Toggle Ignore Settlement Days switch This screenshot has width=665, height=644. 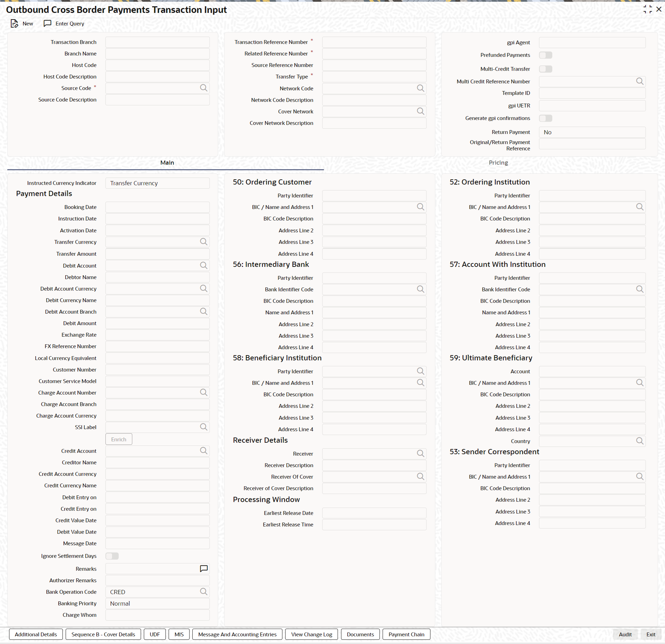(x=112, y=556)
